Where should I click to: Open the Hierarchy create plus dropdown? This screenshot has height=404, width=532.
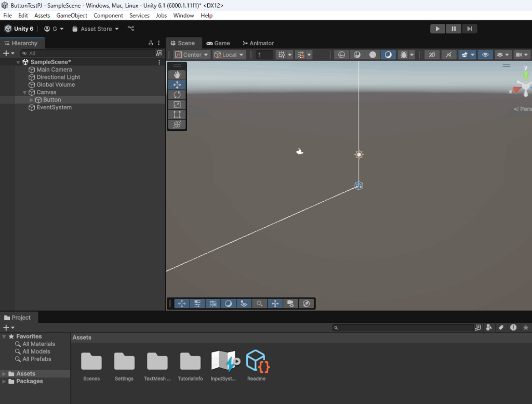[x=8, y=54]
